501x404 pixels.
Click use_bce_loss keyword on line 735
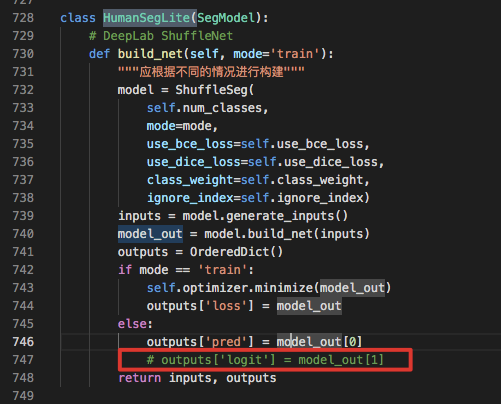(x=190, y=144)
